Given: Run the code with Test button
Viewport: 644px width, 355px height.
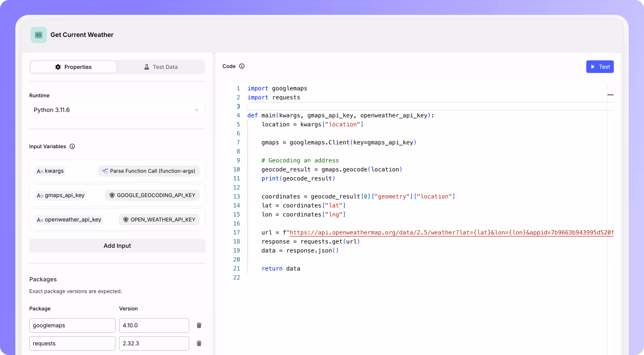Looking at the screenshot, I should 600,67.
